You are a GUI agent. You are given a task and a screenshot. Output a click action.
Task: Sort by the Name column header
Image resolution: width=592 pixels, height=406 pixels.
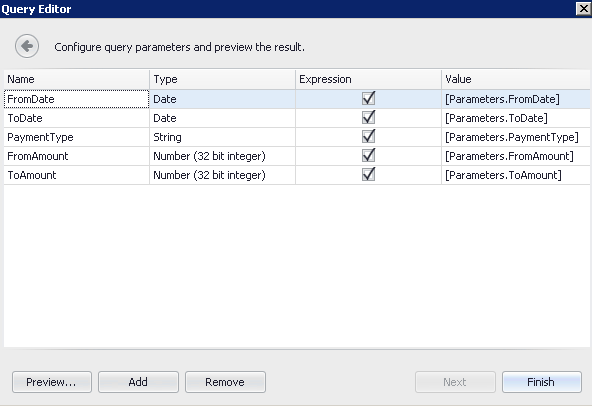coord(77,79)
